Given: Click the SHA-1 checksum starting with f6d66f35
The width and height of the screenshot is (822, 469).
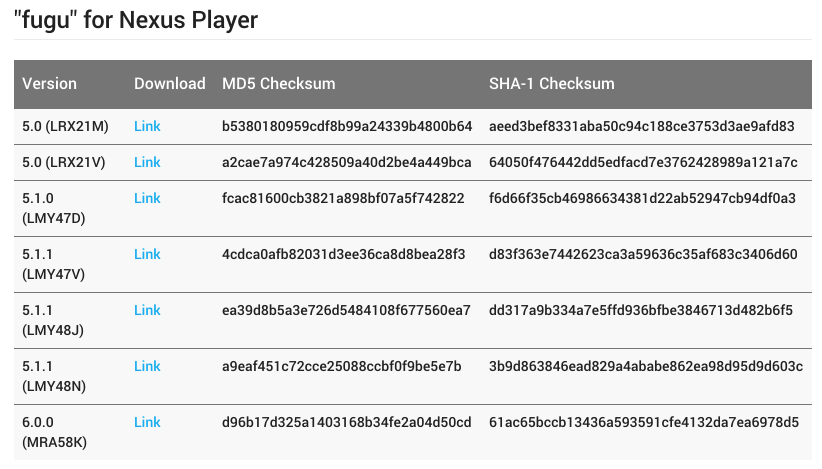Looking at the screenshot, I should click(x=642, y=198).
